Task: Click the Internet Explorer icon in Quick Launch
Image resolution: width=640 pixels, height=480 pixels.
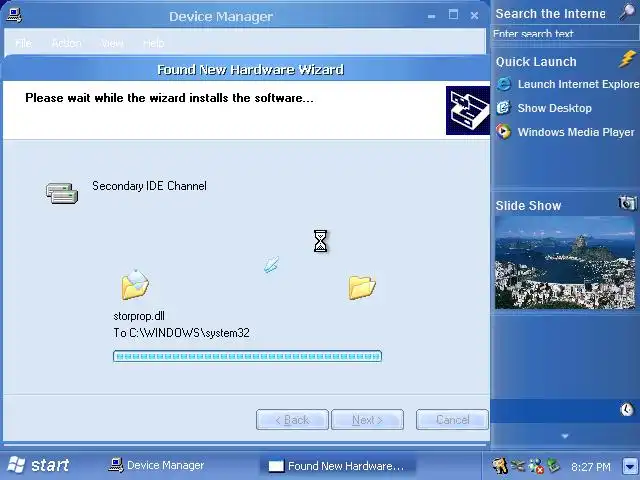Action: coord(504,84)
